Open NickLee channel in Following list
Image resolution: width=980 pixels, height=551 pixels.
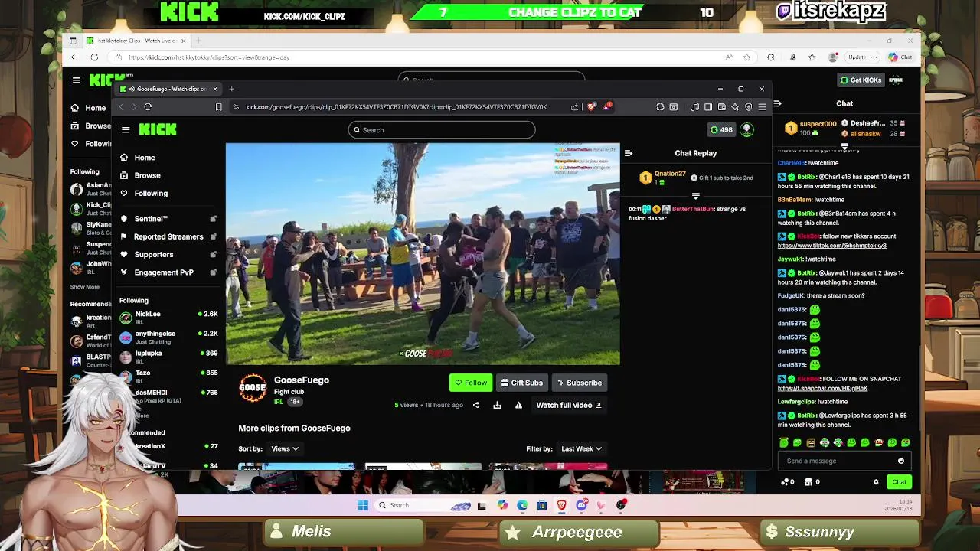[168, 317]
